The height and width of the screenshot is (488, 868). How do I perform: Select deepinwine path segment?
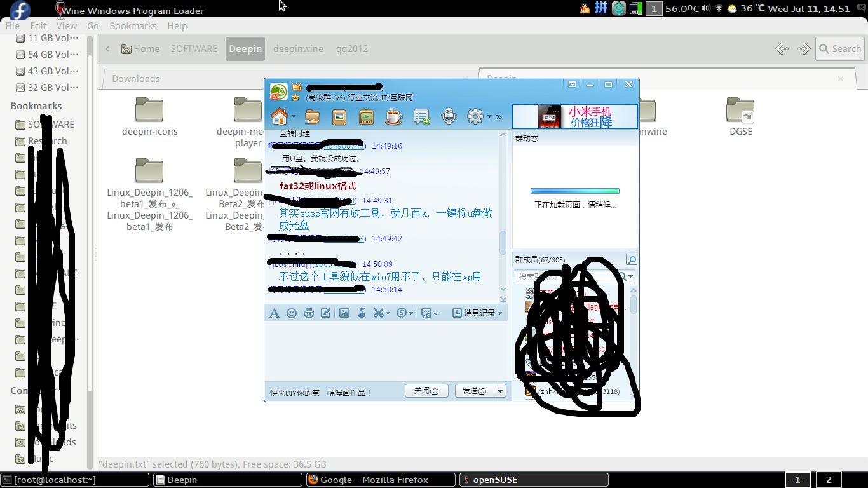pos(298,49)
